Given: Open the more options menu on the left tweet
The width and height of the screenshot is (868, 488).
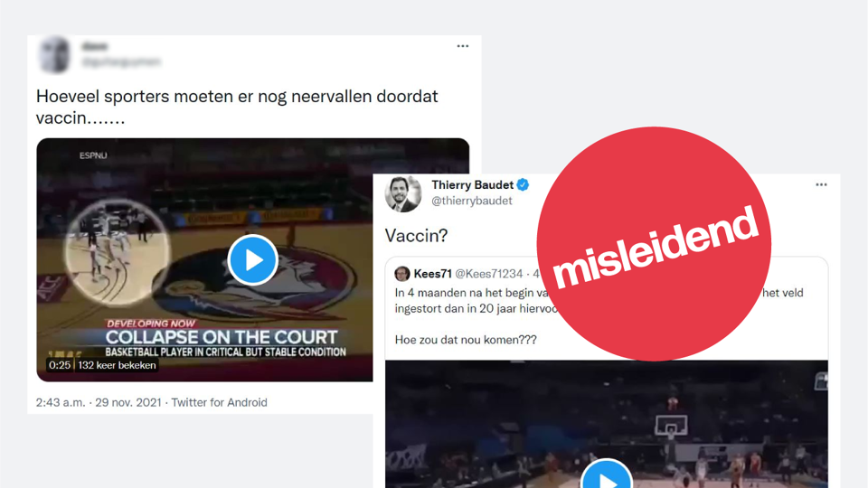Looking at the screenshot, I should pyautogui.click(x=463, y=46).
